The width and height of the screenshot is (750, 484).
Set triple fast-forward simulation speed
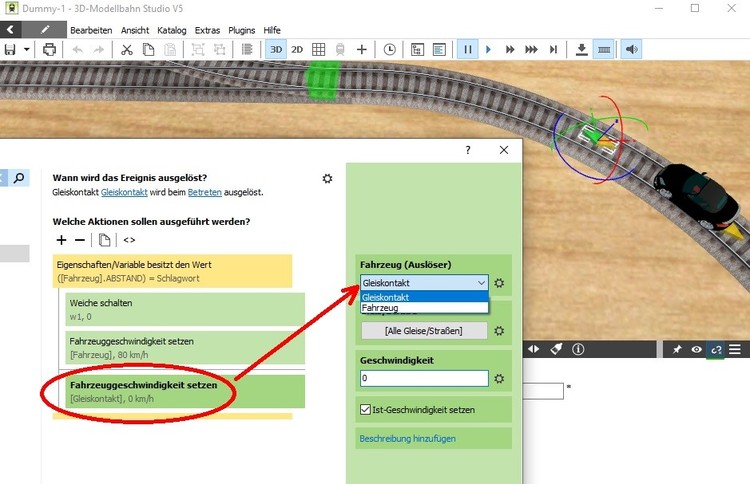coord(531,49)
